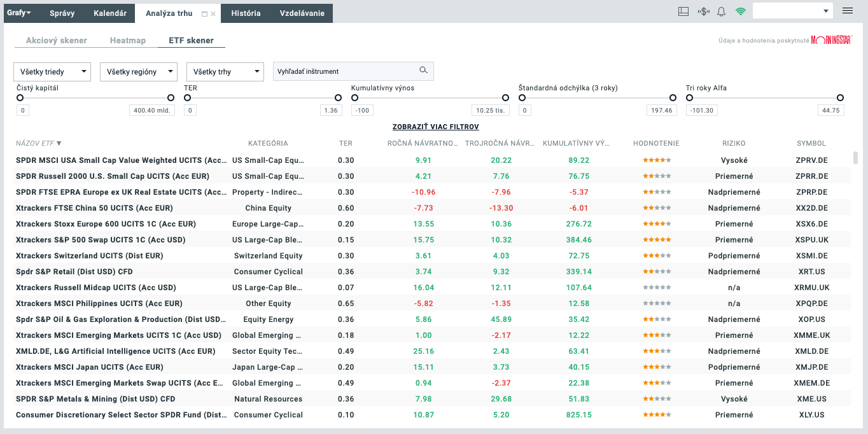Viewport: 868px width, 434px height.
Task: Click the green connection status icon
Action: 740,11
